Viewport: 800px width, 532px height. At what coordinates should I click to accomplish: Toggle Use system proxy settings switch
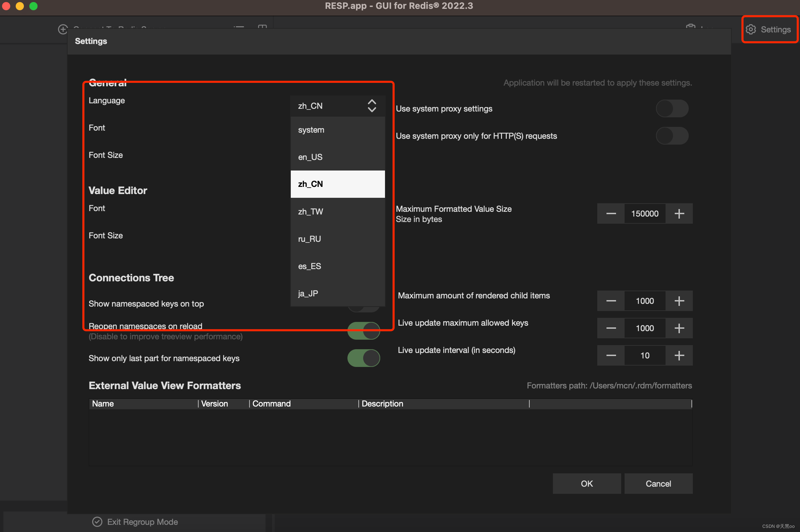pos(672,108)
